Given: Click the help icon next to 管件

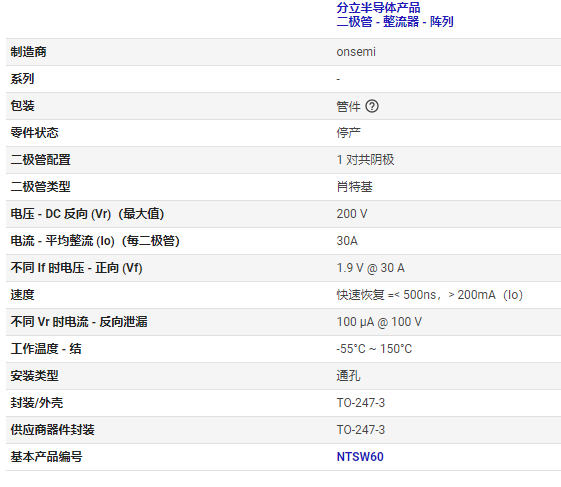Looking at the screenshot, I should (x=372, y=106).
